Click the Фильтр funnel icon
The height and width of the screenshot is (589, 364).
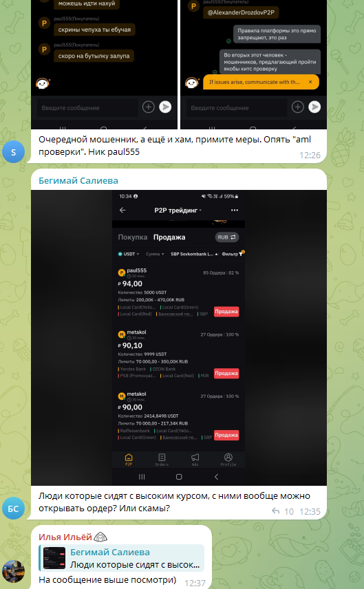pyautogui.click(x=241, y=254)
